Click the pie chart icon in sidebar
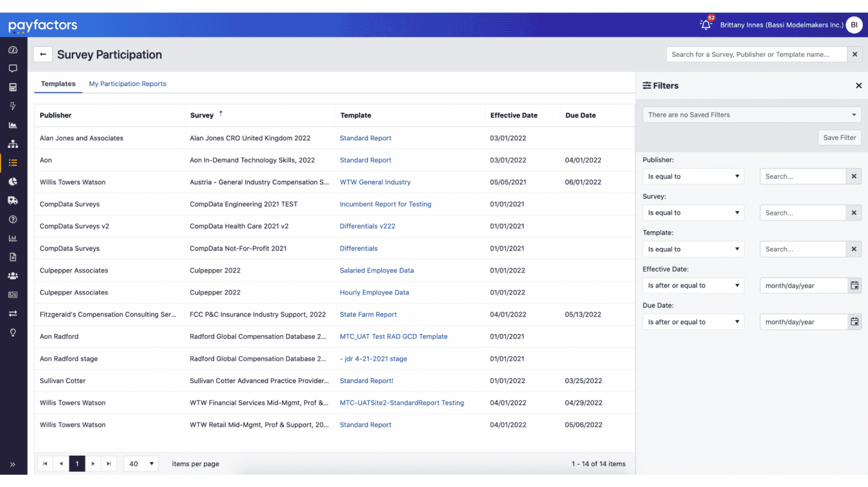 (13, 182)
